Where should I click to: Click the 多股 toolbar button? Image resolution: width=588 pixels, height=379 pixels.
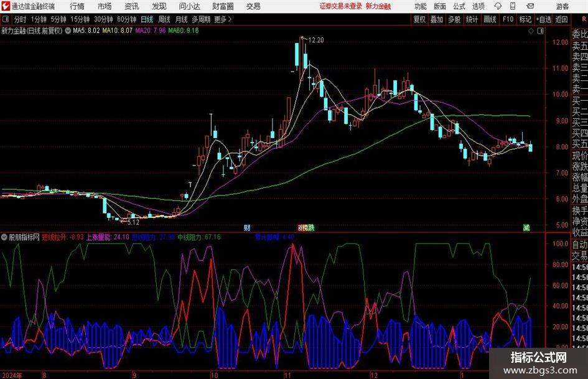pyautogui.click(x=454, y=19)
